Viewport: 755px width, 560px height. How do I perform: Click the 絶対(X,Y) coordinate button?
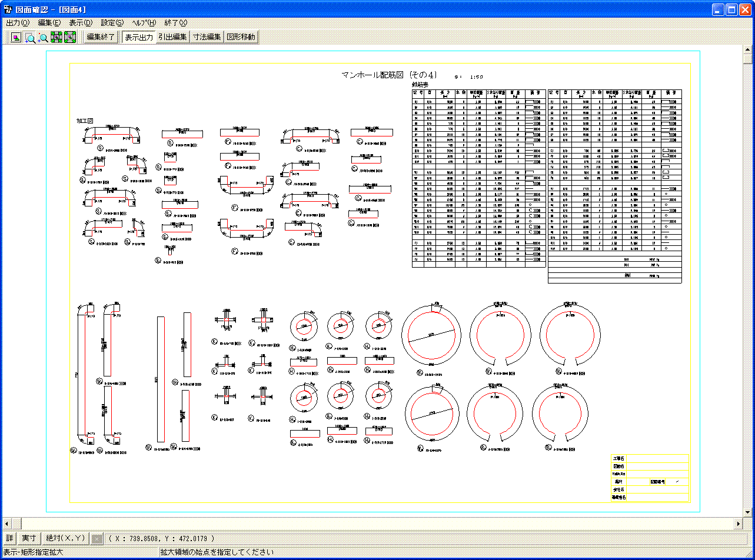[66, 538]
